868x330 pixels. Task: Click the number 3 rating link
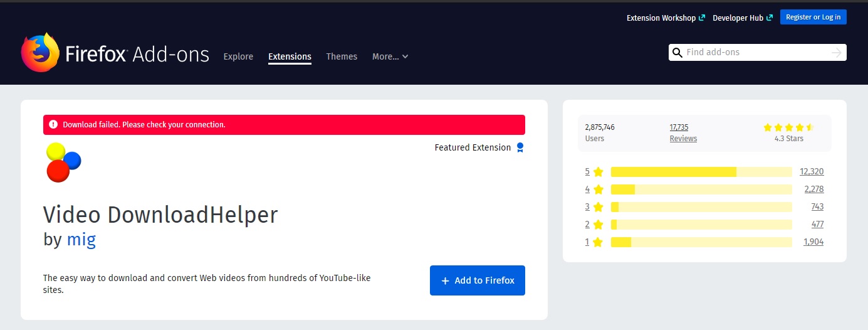pyautogui.click(x=587, y=207)
